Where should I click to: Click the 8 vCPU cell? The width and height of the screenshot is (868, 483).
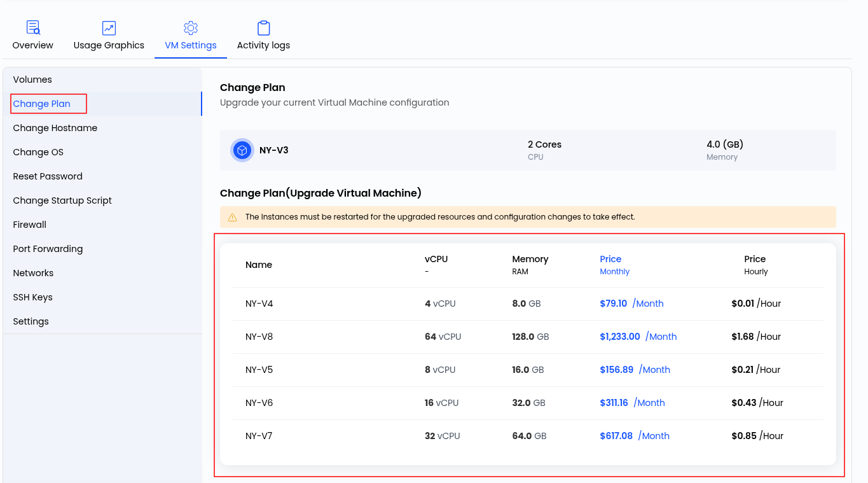coord(440,370)
